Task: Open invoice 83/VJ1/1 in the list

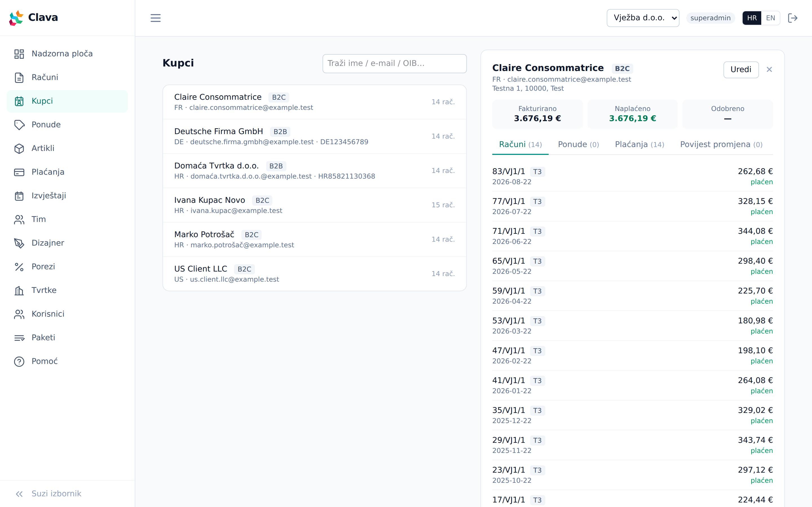Action: click(632, 176)
